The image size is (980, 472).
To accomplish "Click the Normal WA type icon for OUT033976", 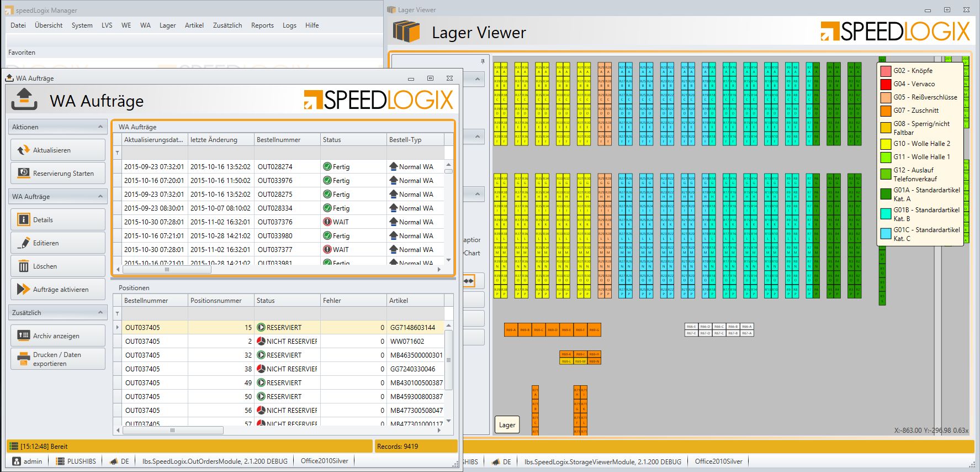I will [394, 180].
